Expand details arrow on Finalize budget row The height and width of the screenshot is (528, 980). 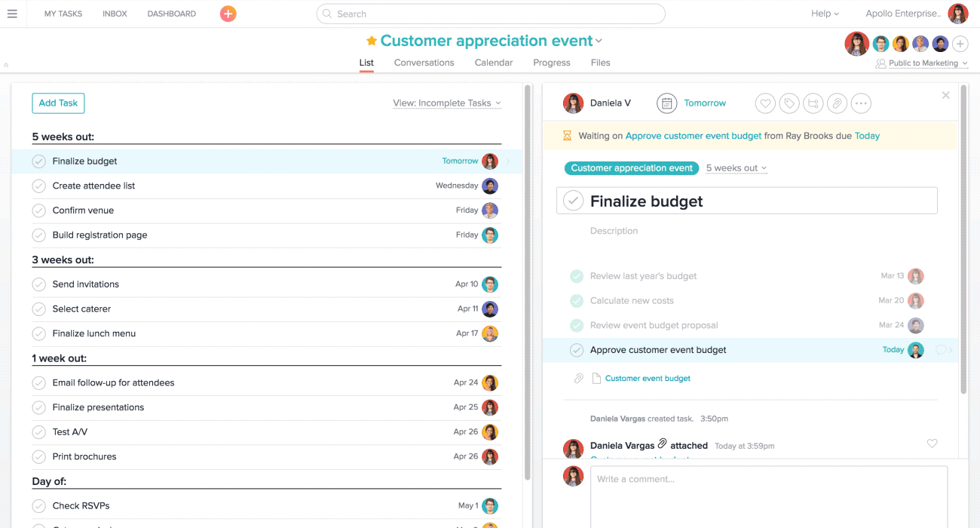click(x=508, y=161)
